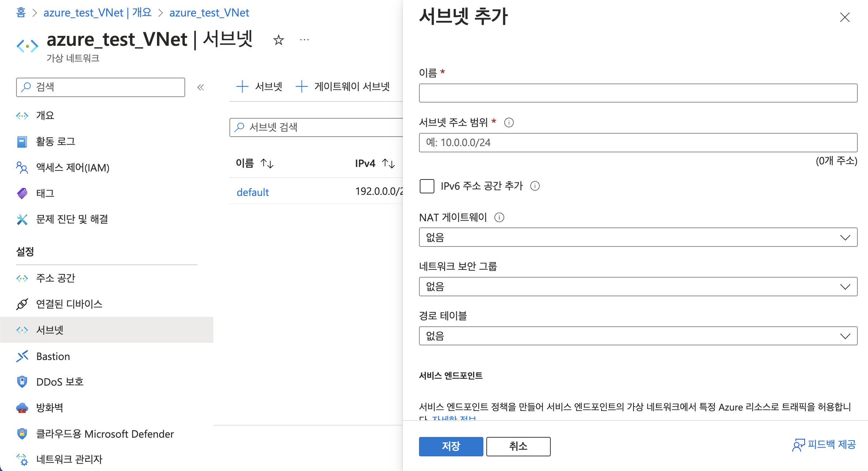Screen dimensions: 868x471
Task: Click the 이름 text field in 서브넷 추가
Action: click(638, 93)
